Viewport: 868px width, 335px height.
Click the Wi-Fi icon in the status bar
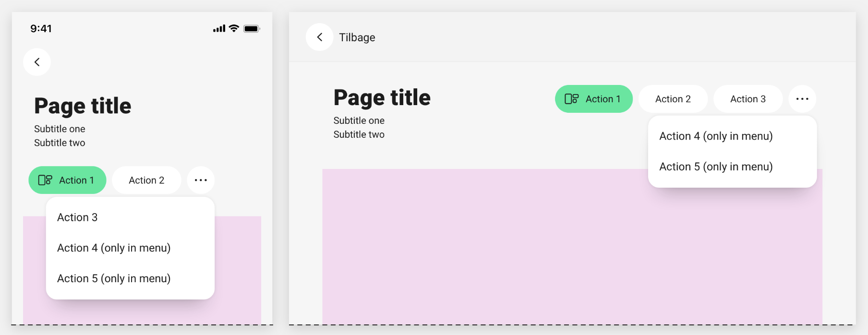pos(234,28)
